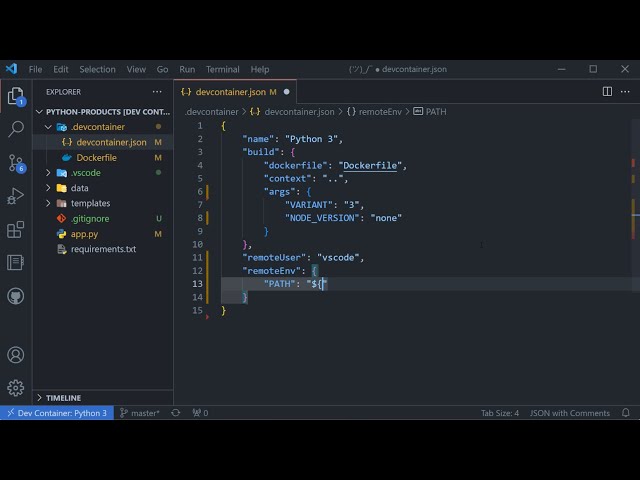The width and height of the screenshot is (640, 480).
Task: Open the Search view icon
Action: (x=16, y=129)
